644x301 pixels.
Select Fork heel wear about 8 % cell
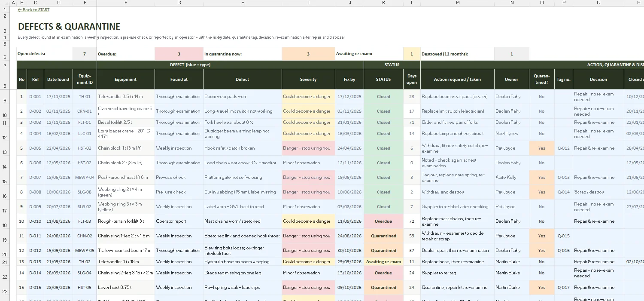[243, 123]
